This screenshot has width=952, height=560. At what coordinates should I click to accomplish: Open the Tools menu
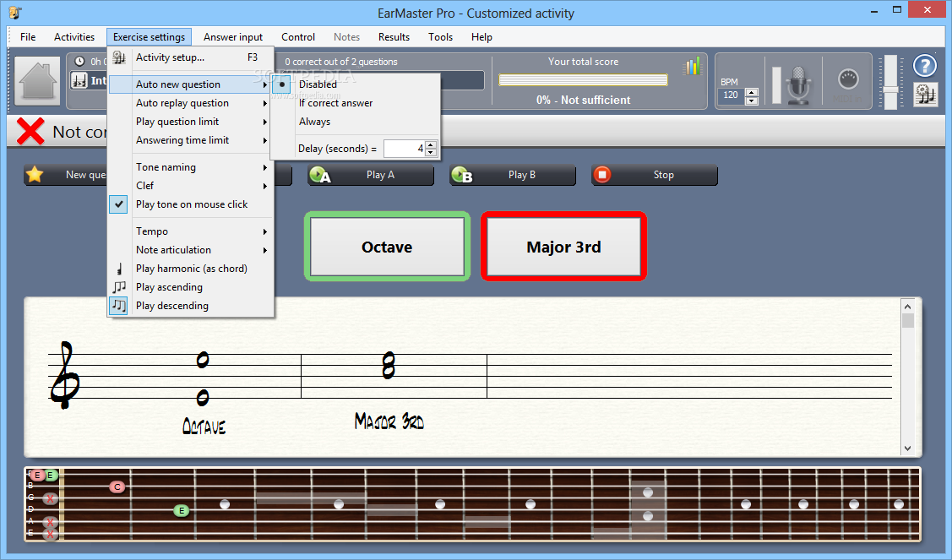pos(440,37)
